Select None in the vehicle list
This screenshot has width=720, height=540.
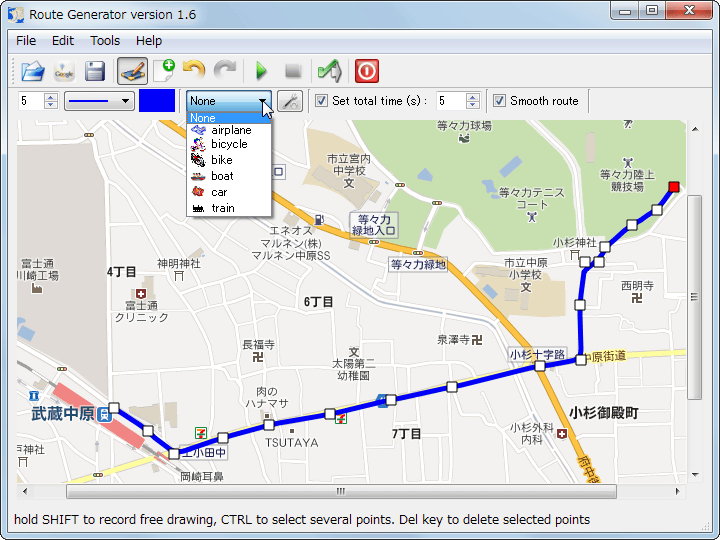point(229,118)
